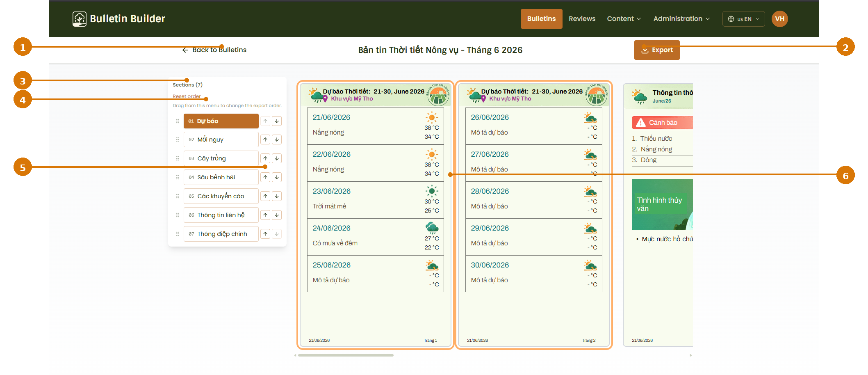Click the rain cloud icon for 24/06/2026
The width and height of the screenshot is (868, 375).
pyautogui.click(x=432, y=228)
